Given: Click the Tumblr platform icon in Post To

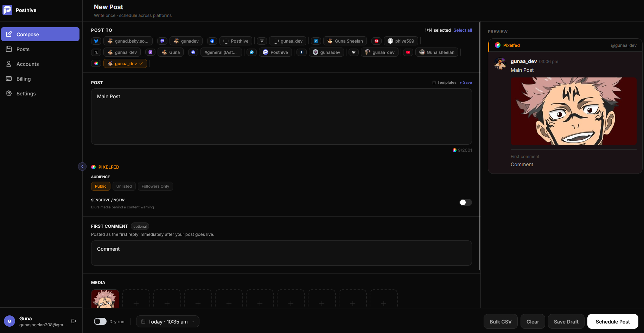Looking at the screenshot, I should click(301, 52).
